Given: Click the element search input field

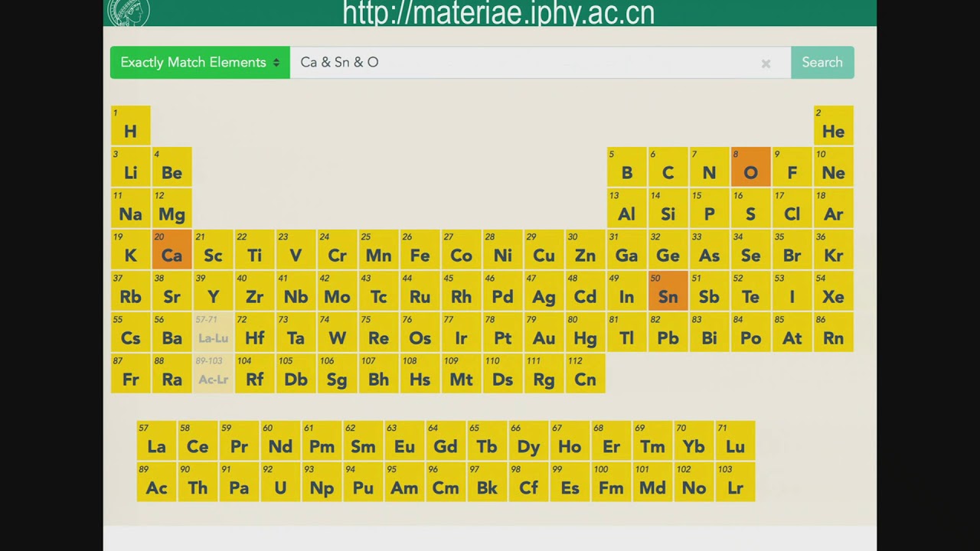Looking at the screenshot, I should tap(540, 63).
